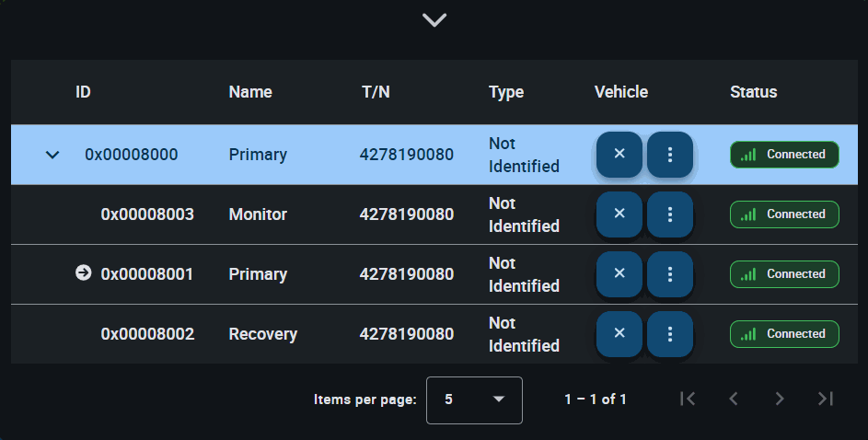The height and width of the screenshot is (440, 868).
Task: Go to the next page
Action: click(780, 399)
